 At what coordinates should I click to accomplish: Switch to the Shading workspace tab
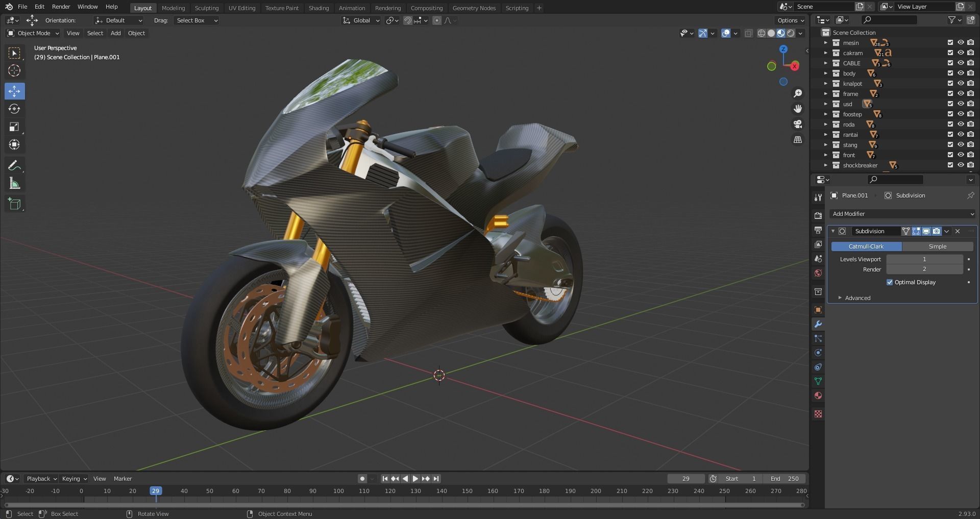coord(318,8)
